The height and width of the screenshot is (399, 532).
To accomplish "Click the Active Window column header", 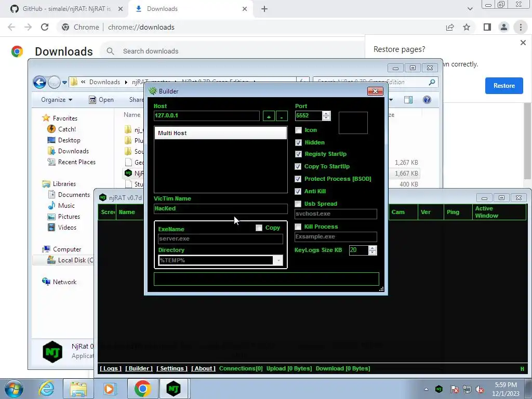I will click(x=499, y=212).
